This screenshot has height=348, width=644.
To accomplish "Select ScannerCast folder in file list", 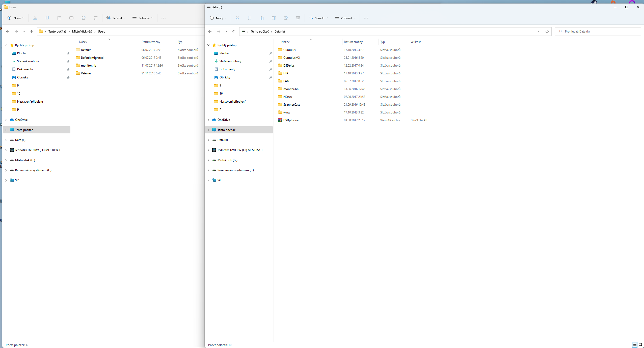I will pyautogui.click(x=291, y=105).
